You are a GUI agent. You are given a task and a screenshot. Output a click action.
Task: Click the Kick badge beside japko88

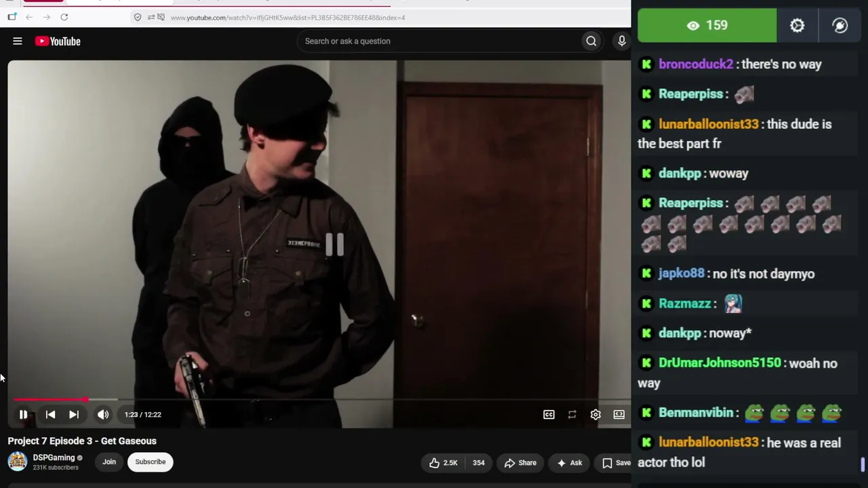(x=646, y=274)
